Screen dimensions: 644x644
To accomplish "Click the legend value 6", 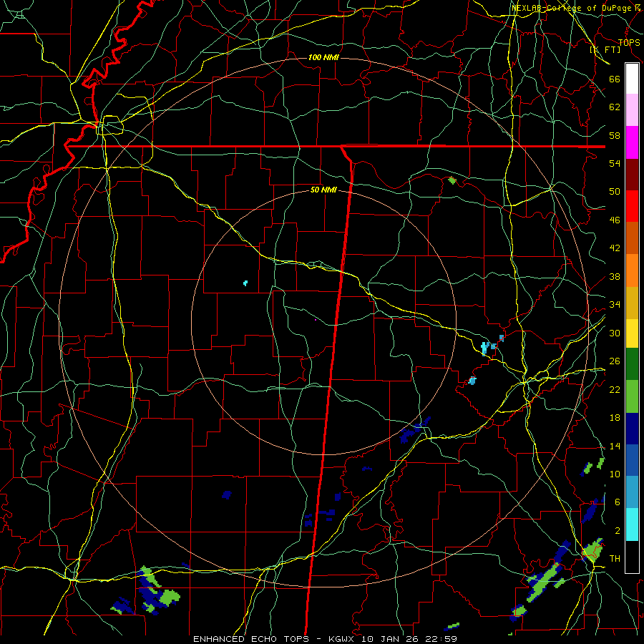I will pyautogui.click(x=618, y=502).
